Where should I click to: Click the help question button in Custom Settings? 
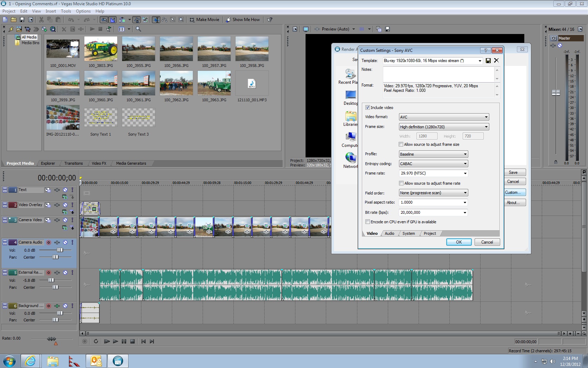(485, 50)
